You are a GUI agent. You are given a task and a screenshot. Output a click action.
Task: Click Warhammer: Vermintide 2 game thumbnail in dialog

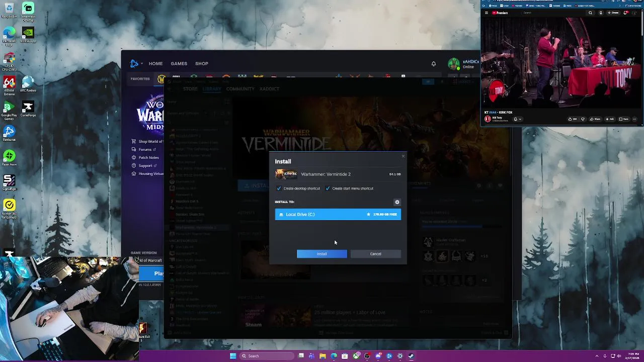click(x=286, y=174)
